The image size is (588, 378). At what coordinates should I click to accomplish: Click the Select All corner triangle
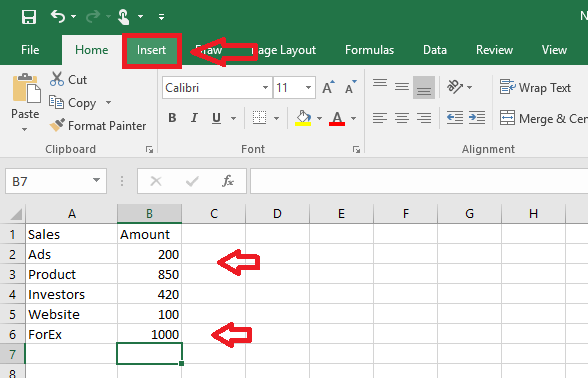click(16, 214)
